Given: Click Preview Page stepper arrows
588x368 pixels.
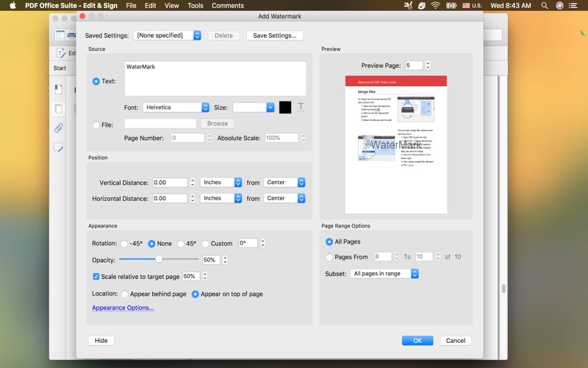Looking at the screenshot, I should coord(428,66).
